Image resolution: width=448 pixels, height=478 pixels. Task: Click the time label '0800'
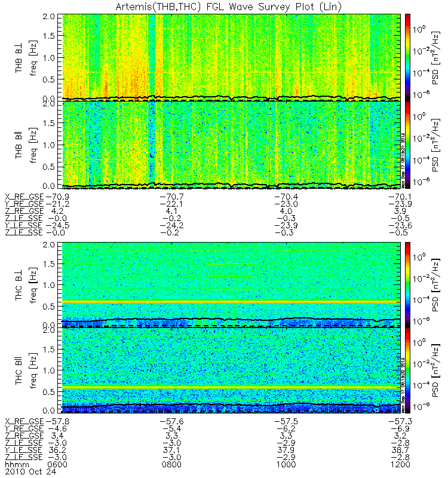(x=171, y=464)
